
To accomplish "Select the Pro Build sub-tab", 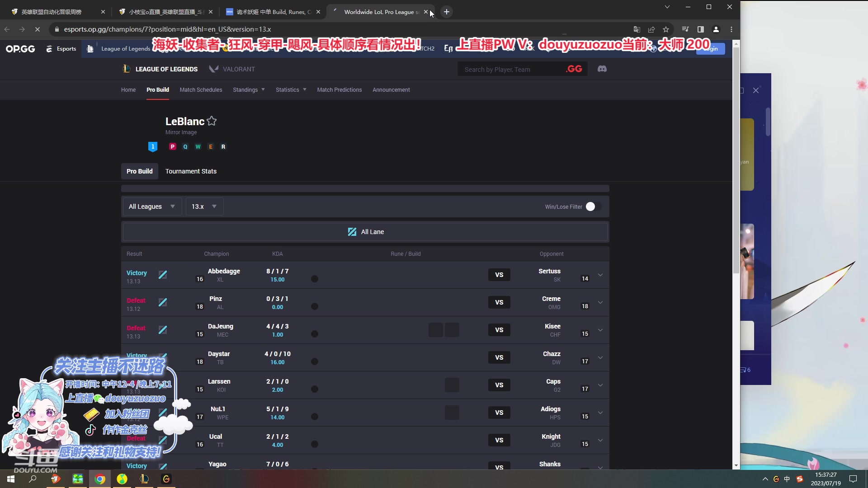I will (140, 171).
